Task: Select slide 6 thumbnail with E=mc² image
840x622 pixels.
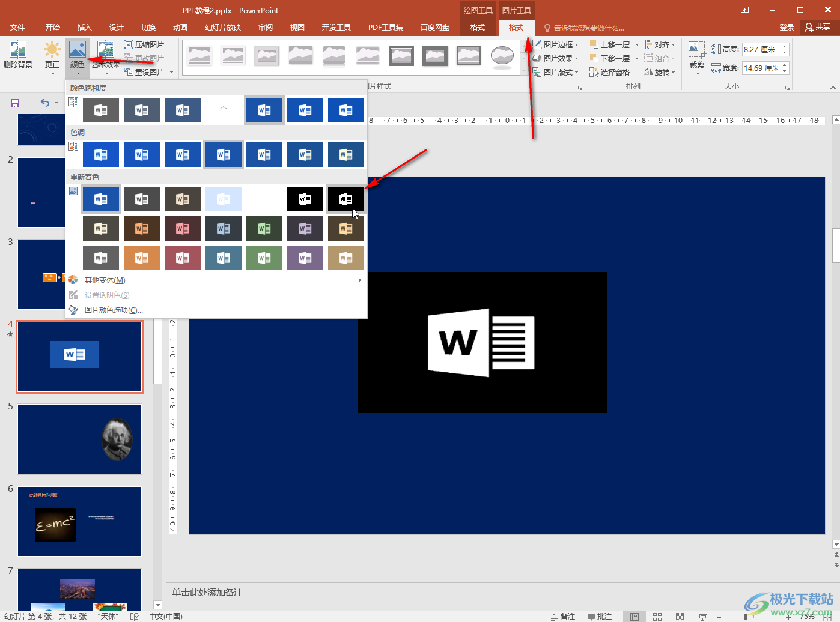Action: [79, 521]
